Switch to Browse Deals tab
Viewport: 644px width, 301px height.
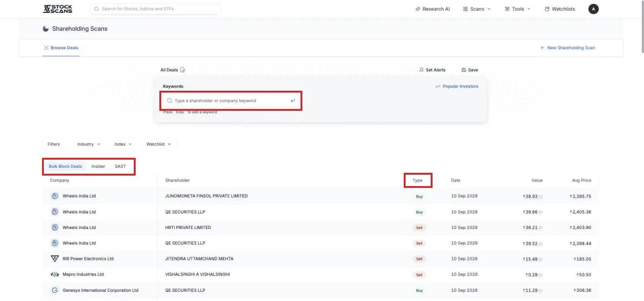click(61, 48)
